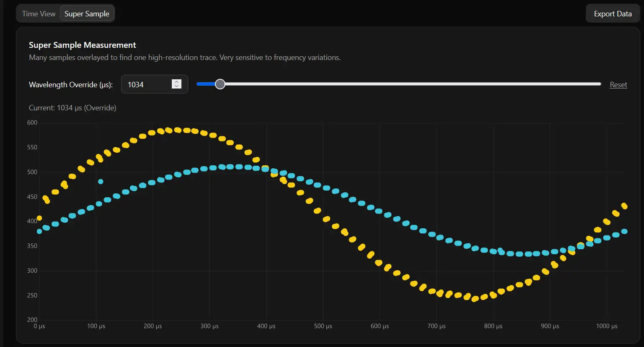644x347 pixels.
Task: Click the far right end of the slider track
Action: tap(600, 84)
